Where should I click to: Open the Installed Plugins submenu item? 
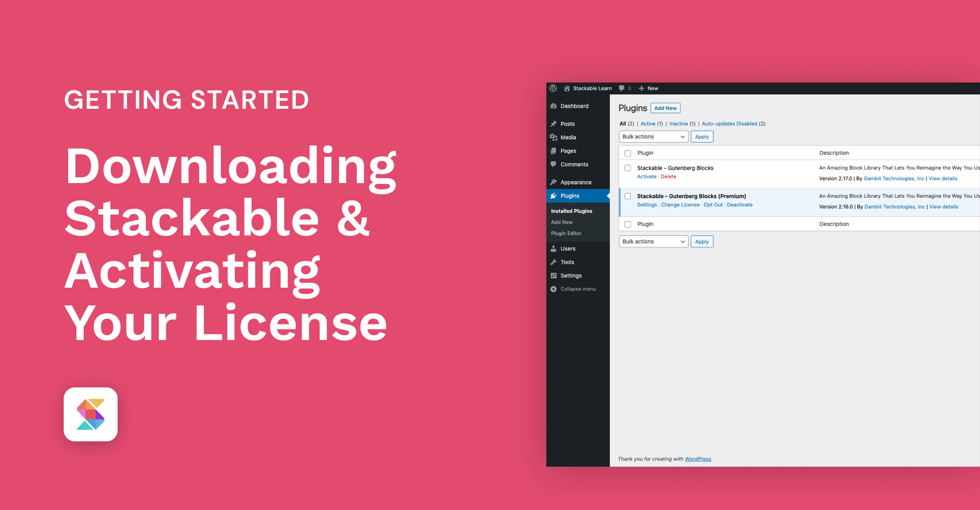571,211
